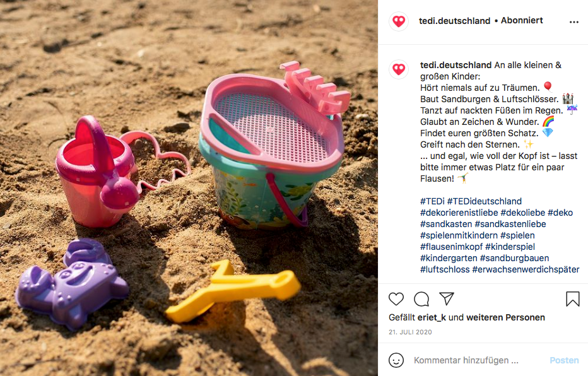The image size is (588, 376).
Task: Save the post with the bookmark icon
Action: pos(573,299)
